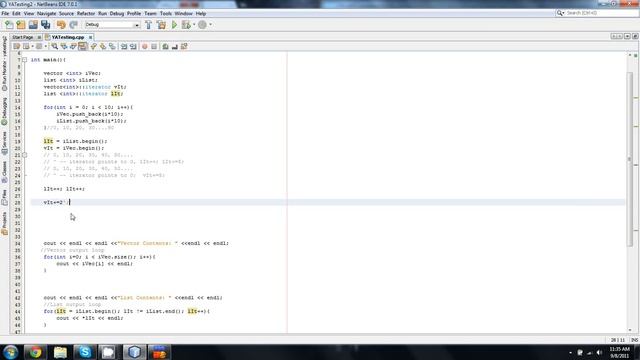Run the project with green arrow

(x=174, y=25)
